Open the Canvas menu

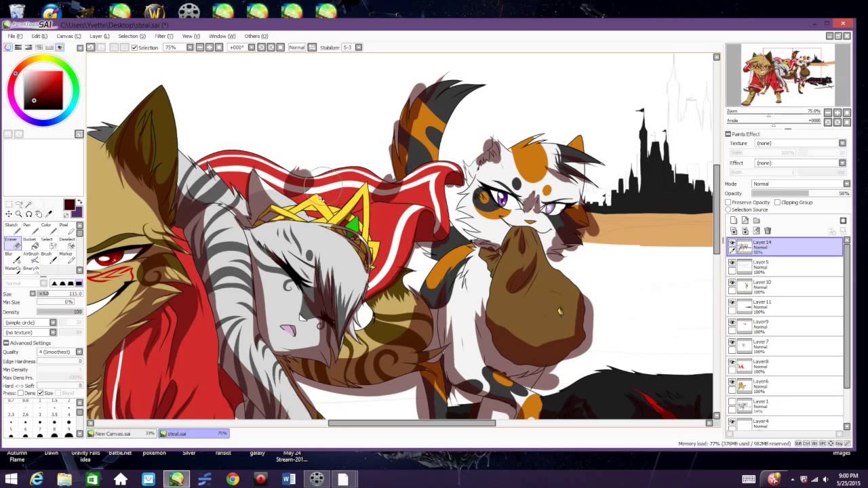click(x=68, y=36)
